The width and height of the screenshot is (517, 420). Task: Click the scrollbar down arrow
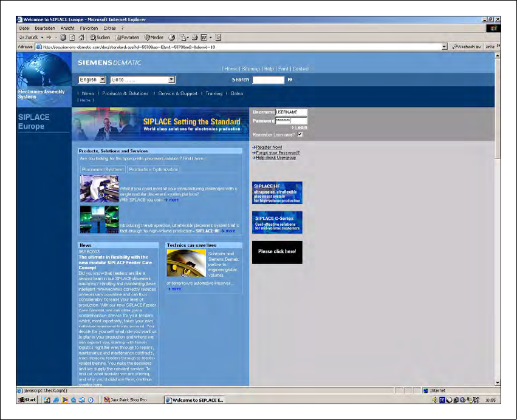[x=498, y=383]
